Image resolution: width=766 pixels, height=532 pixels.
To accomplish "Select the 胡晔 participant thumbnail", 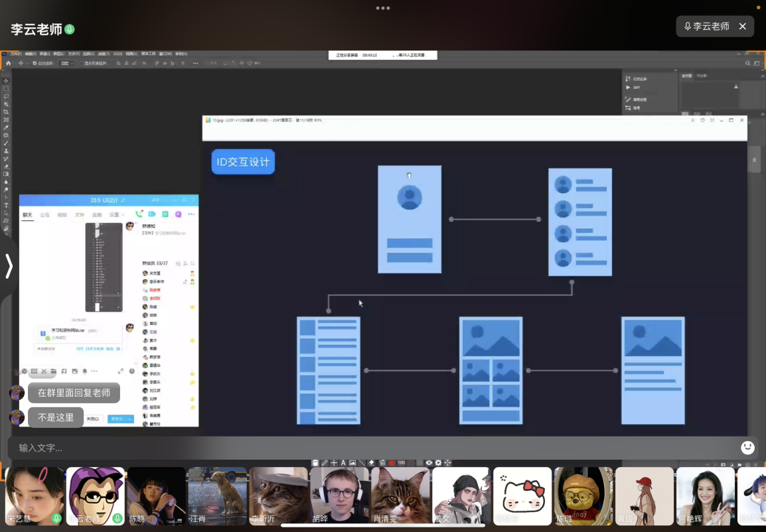I will 339,496.
